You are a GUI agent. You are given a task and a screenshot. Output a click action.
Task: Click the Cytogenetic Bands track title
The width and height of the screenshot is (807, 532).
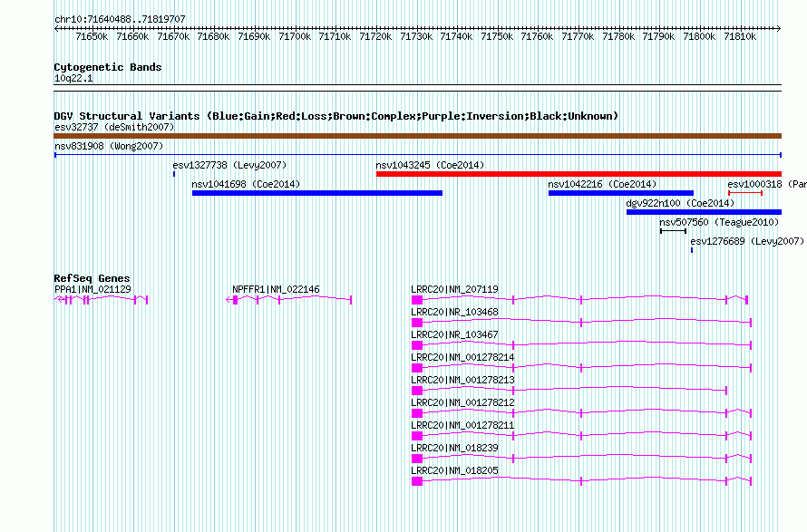[x=108, y=67]
